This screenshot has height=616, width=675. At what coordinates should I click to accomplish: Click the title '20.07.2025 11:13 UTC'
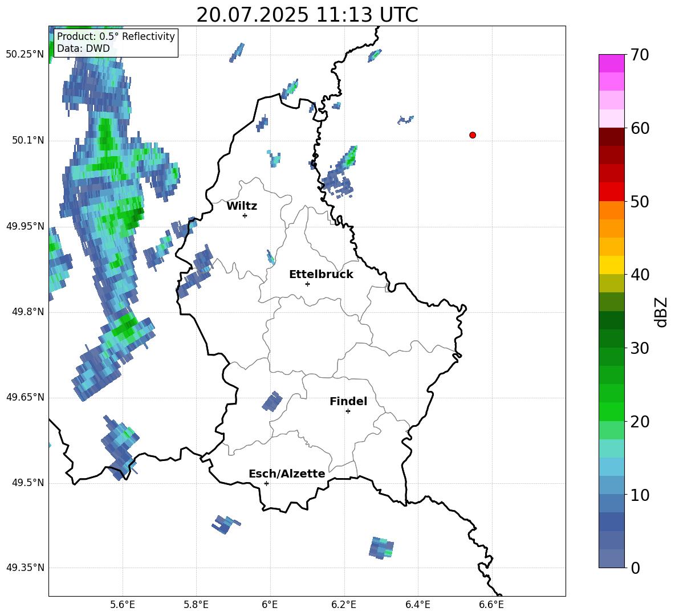tap(307, 15)
